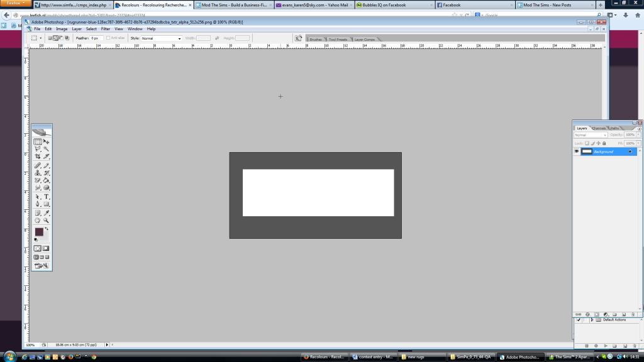Click the Feather input field
This screenshot has width=644, height=362.
coord(96,38)
